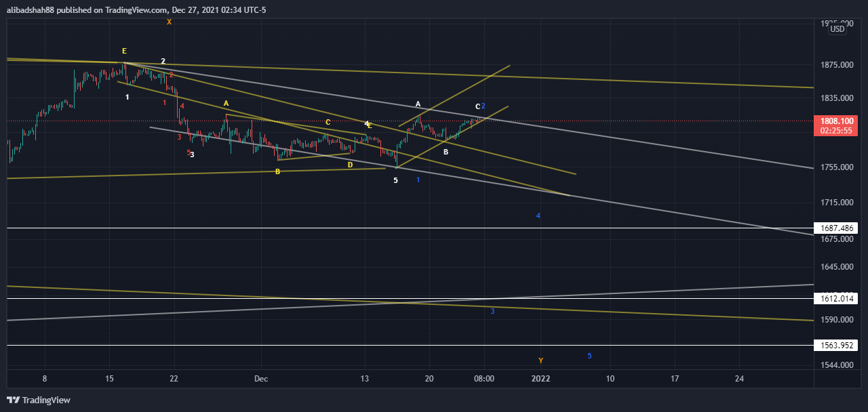Click the 1875.000 price axis label
Screen dimensions: 868x412
[836, 65]
